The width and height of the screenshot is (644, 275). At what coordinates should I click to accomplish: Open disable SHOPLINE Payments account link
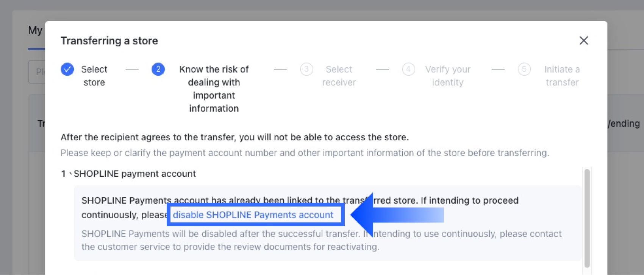click(253, 215)
